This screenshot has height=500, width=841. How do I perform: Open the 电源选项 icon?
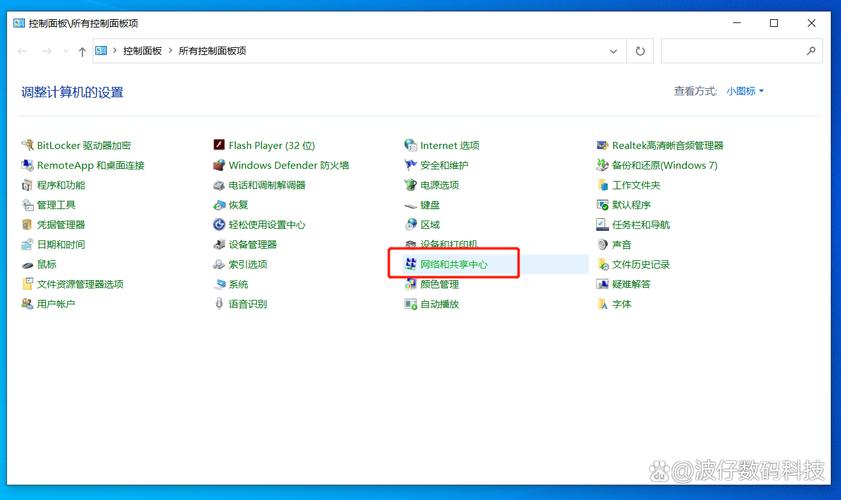point(410,185)
